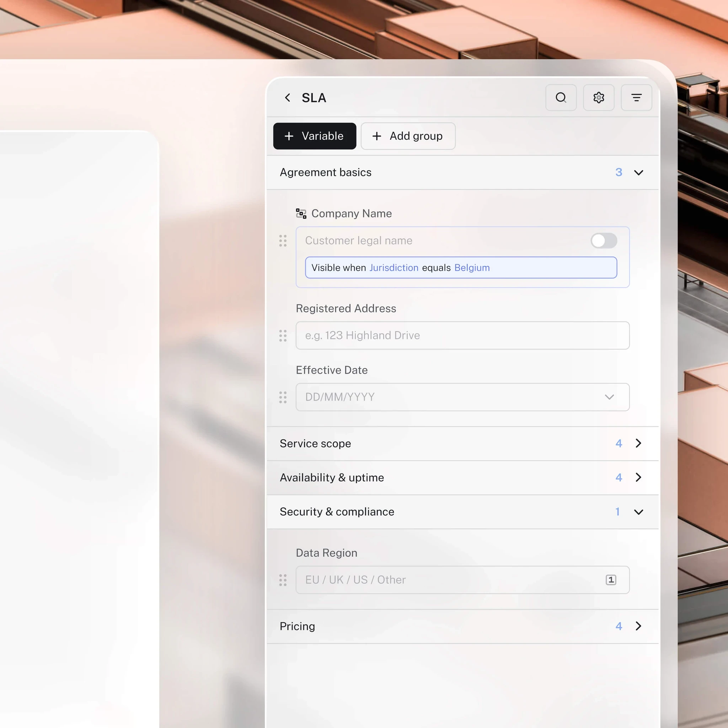Click the Company Name conditional logic icon
The image size is (728, 728).
301,214
